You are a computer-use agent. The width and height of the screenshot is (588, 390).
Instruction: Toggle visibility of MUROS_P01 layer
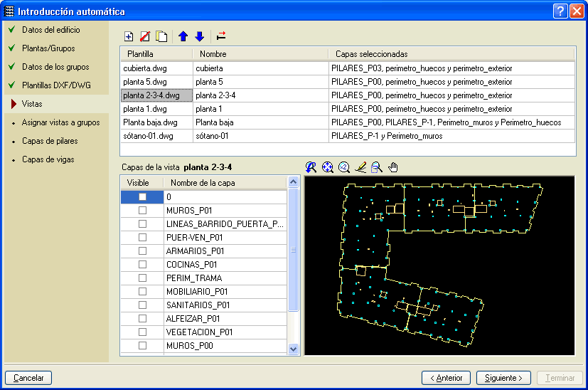pos(142,211)
